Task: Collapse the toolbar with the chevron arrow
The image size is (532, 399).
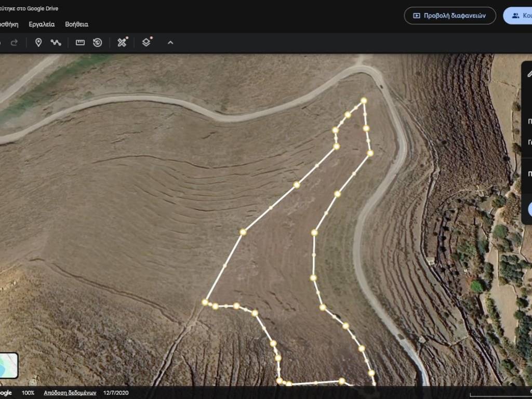Action: point(170,43)
